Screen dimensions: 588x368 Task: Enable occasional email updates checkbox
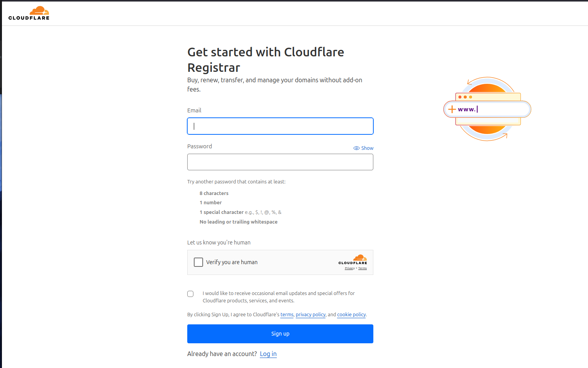[x=190, y=294]
